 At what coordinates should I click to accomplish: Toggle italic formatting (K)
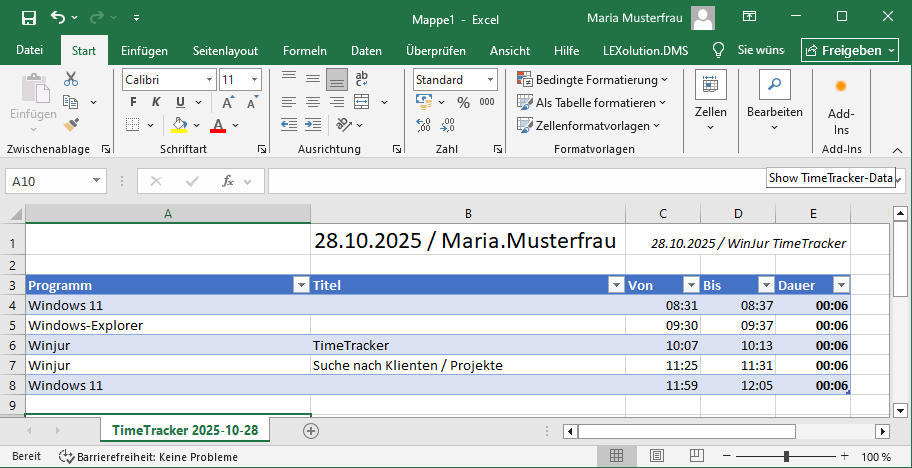(x=156, y=102)
